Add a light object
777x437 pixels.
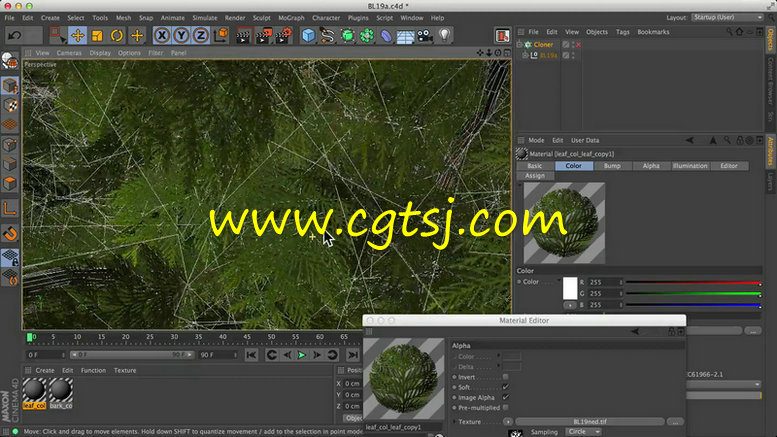[x=444, y=36]
